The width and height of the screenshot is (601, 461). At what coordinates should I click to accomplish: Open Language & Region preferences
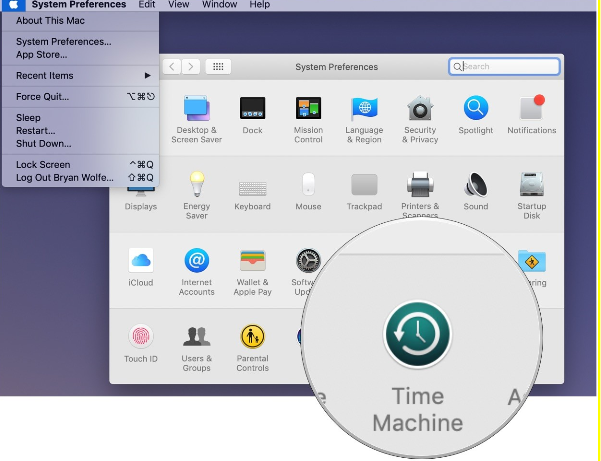pyautogui.click(x=364, y=119)
